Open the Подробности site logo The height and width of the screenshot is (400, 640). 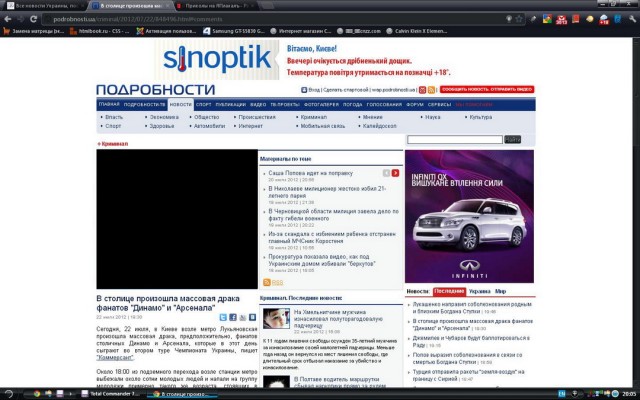coord(156,89)
